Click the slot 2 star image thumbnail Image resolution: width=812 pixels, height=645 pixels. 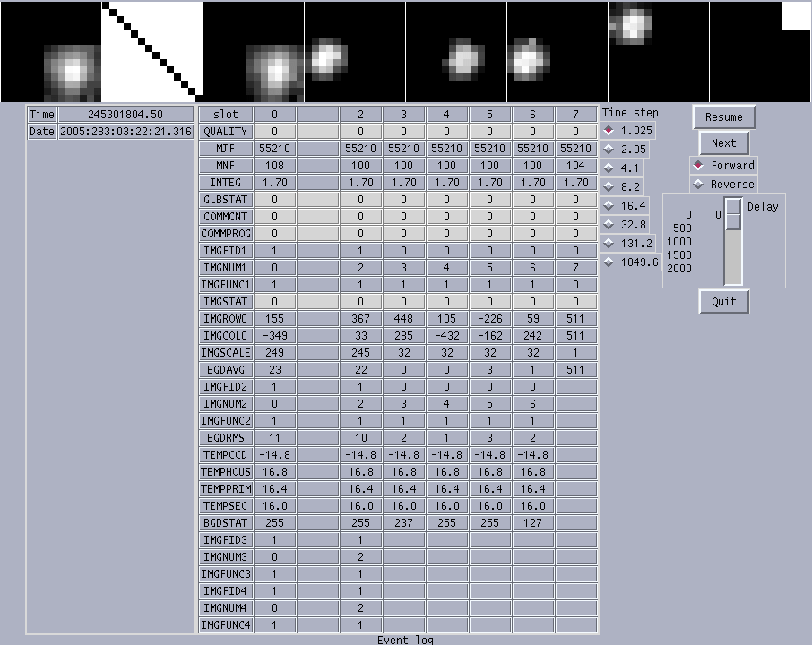tap(254, 52)
